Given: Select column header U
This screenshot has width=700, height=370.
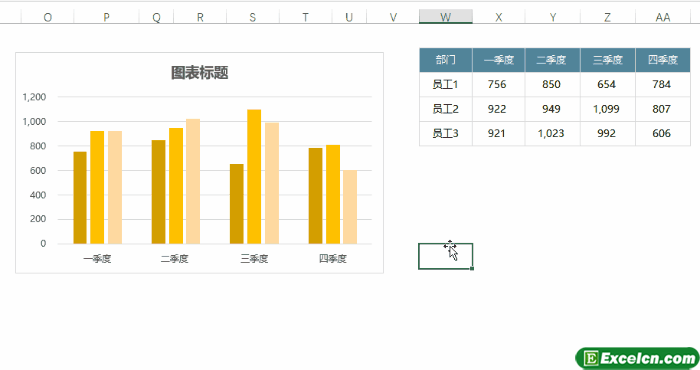Looking at the screenshot, I should pyautogui.click(x=349, y=17).
